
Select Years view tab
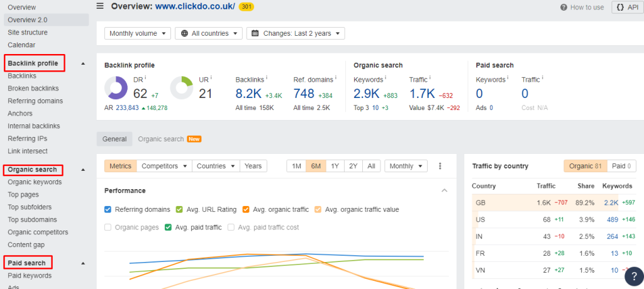point(253,166)
